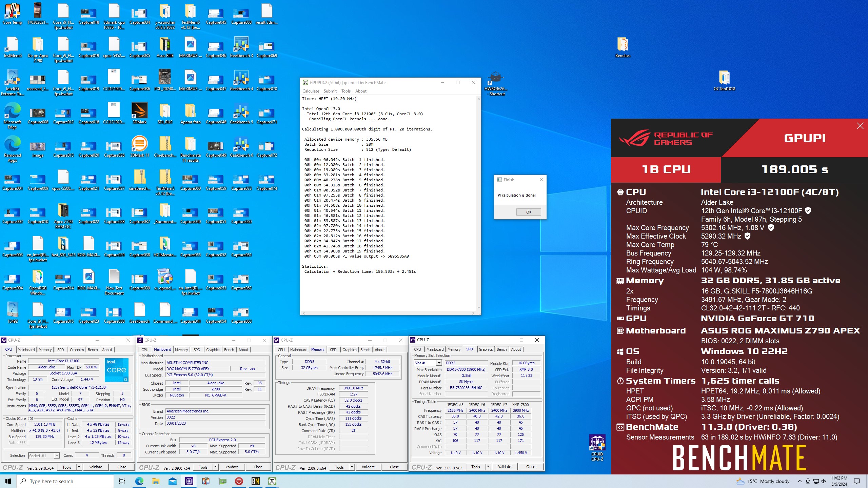Expand Tools dropdown arrow in CPU tab window
The height and width of the screenshot is (488, 868).
79,467
